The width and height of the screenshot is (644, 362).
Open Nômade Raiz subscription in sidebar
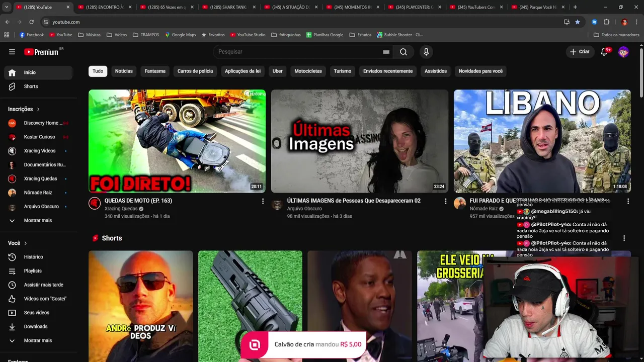[x=38, y=193]
